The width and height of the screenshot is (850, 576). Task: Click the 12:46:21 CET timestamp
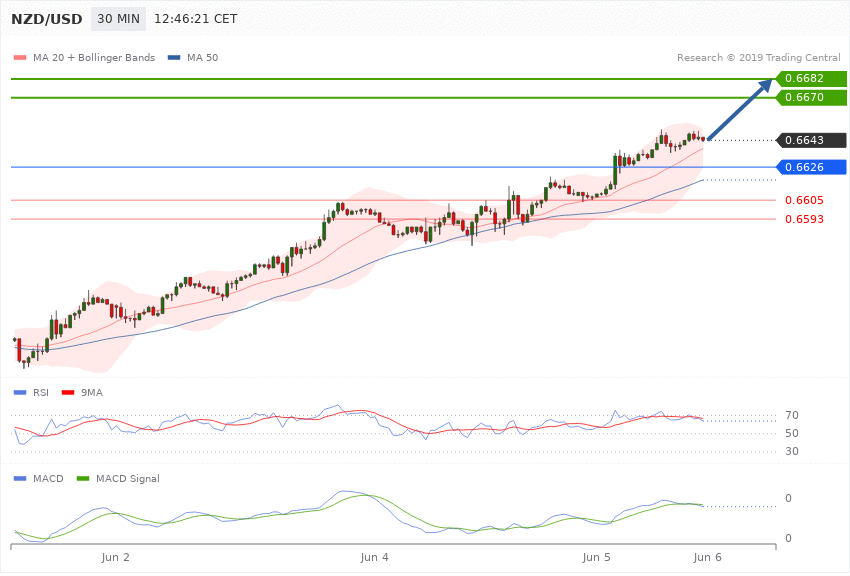[196, 19]
